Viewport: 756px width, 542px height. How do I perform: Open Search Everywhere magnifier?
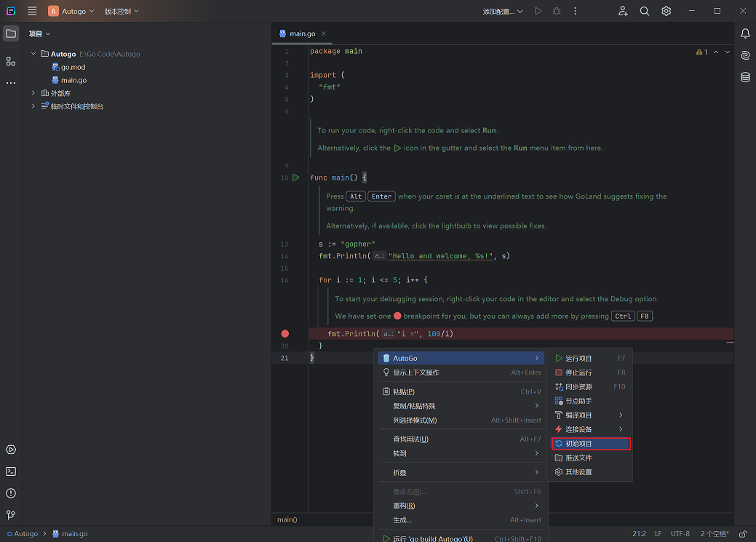pos(645,11)
